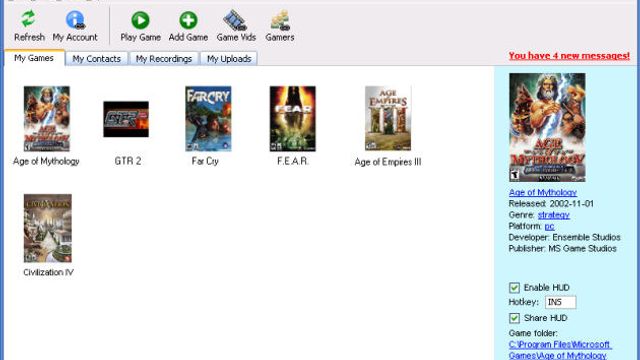Screen dimensions: 640x360
Task: Select the F.E.A.R. game cover
Action: click(293, 119)
